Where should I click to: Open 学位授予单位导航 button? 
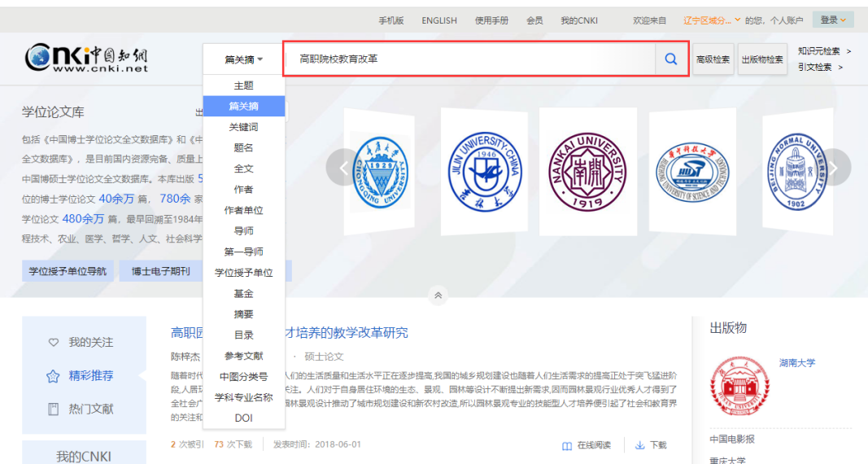tap(68, 271)
